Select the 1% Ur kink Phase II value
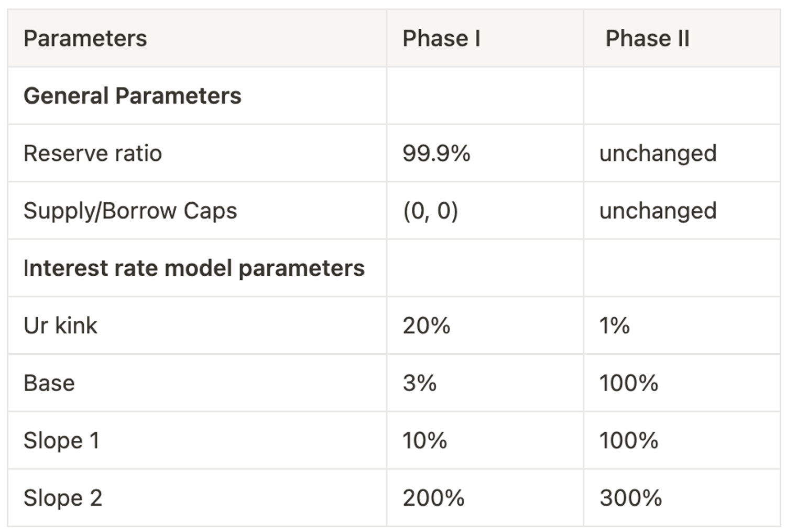 pos(614,325)
